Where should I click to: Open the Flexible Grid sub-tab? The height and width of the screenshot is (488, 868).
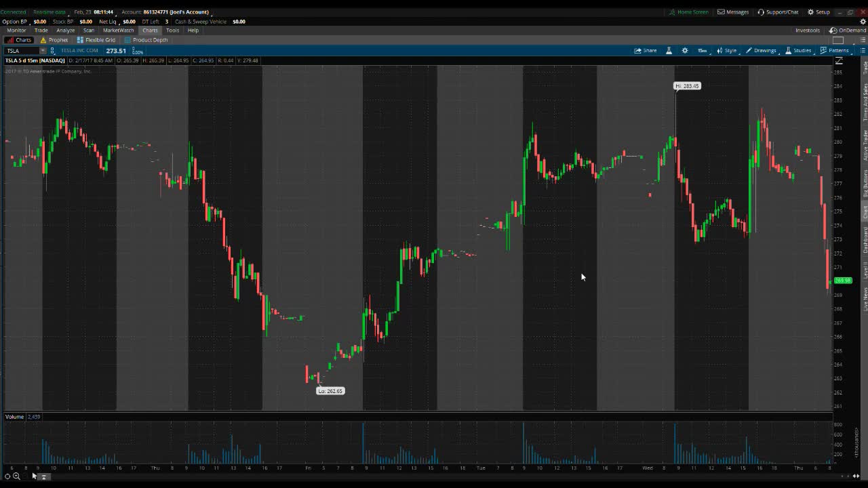pos(96,40)
